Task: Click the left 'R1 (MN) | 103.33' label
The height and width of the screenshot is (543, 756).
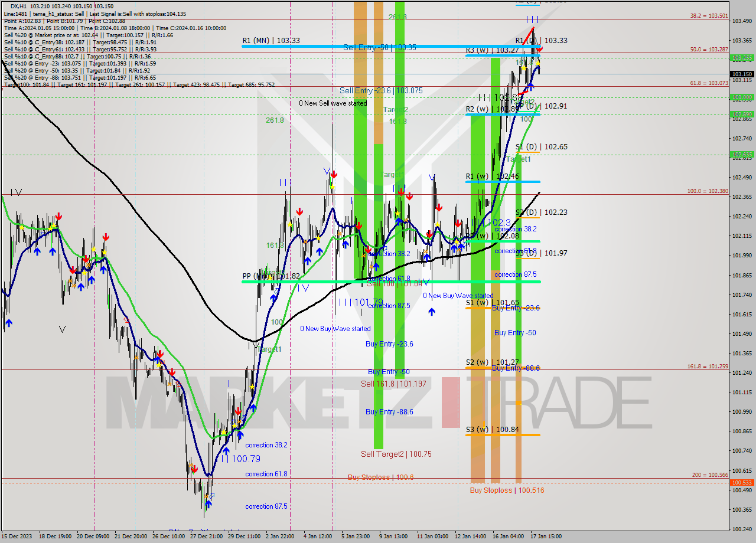Action: pyautogui.click(x=271, y=40)
